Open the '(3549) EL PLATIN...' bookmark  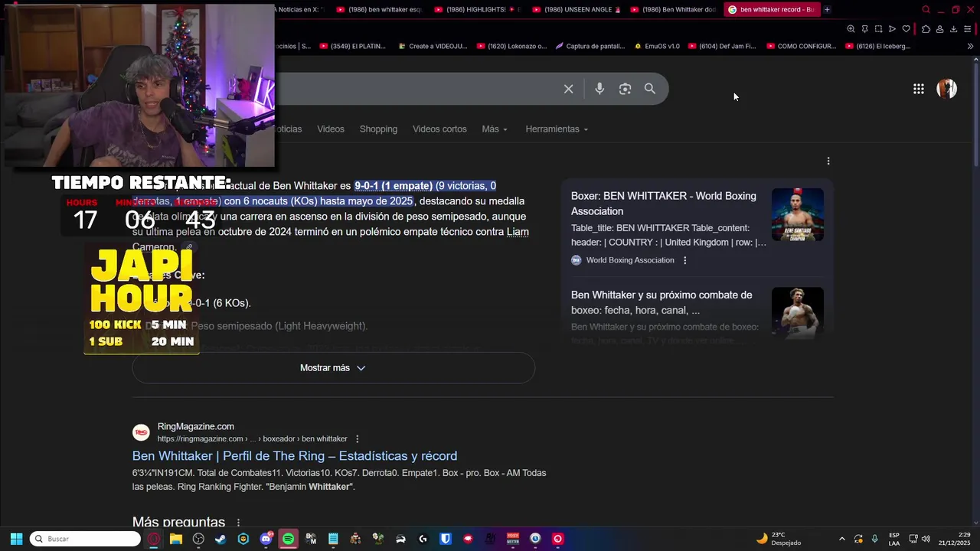click(353, 46)
